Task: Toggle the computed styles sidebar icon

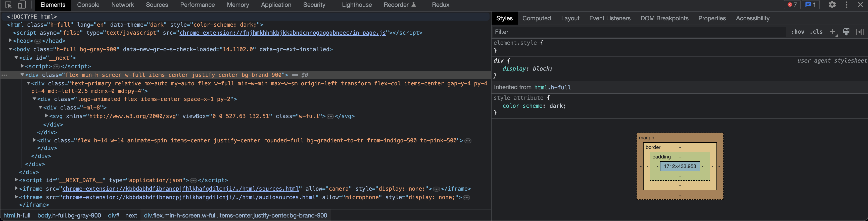Action: [x=860, y=32]
